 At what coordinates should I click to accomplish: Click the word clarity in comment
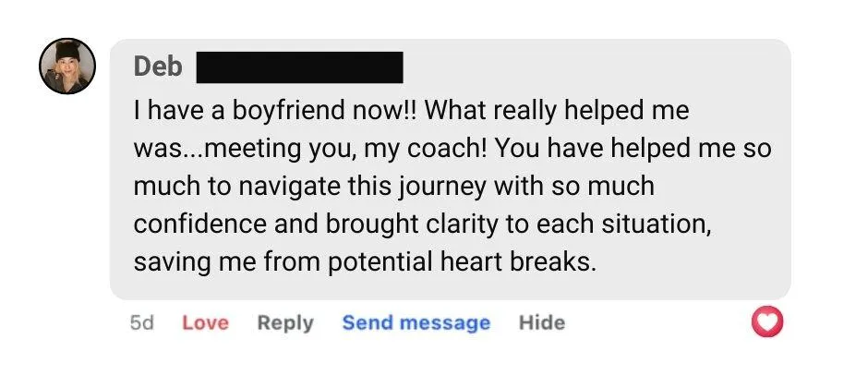(469, 224)
